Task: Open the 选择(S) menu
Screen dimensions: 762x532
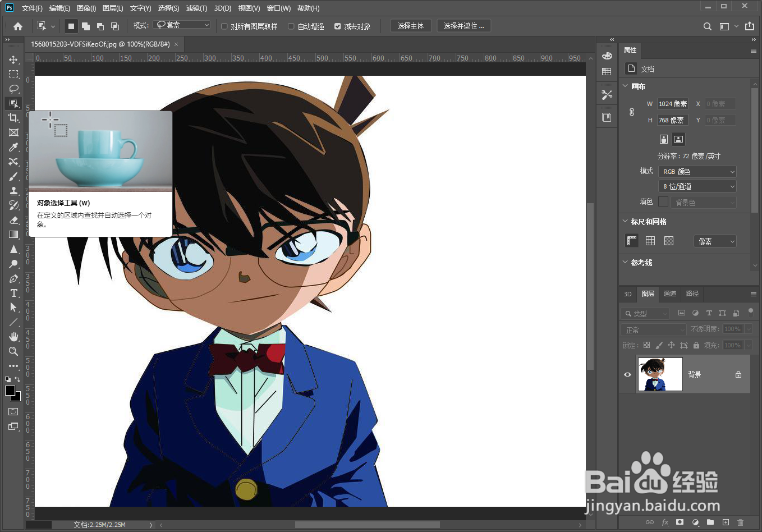Action: 168,8
